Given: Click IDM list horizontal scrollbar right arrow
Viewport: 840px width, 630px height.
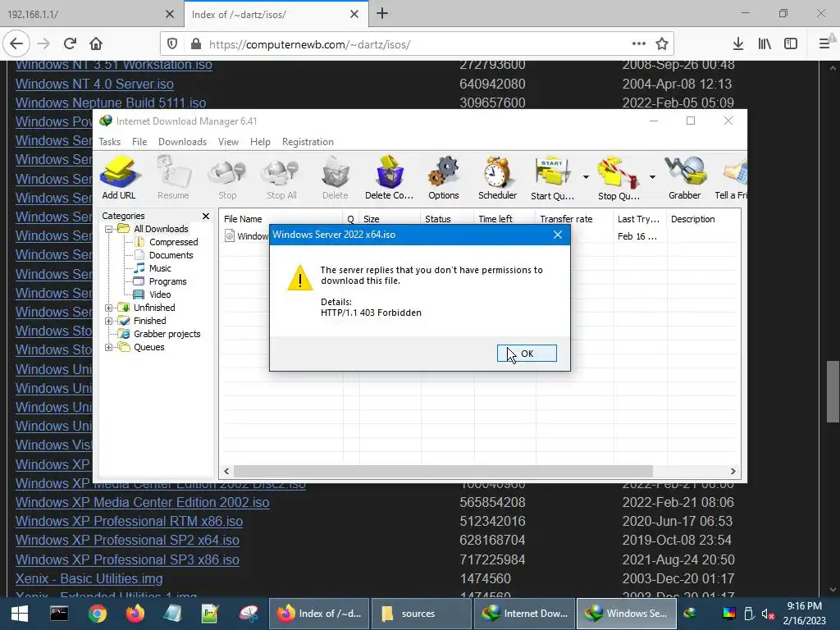Looking at the screenshot, I should (x=733, y=472).
